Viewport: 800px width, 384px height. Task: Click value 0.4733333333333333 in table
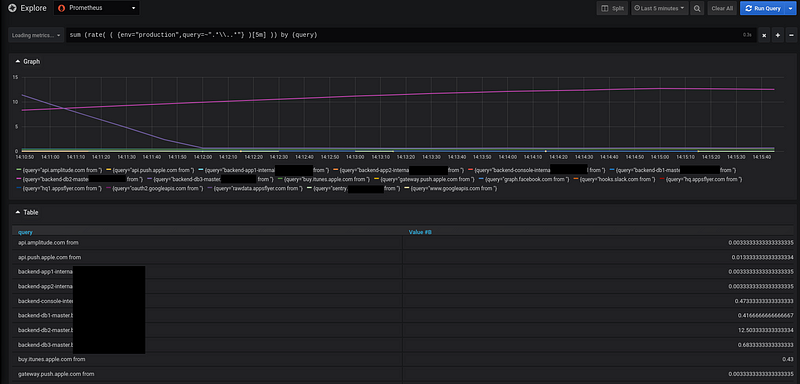point(764,301)
